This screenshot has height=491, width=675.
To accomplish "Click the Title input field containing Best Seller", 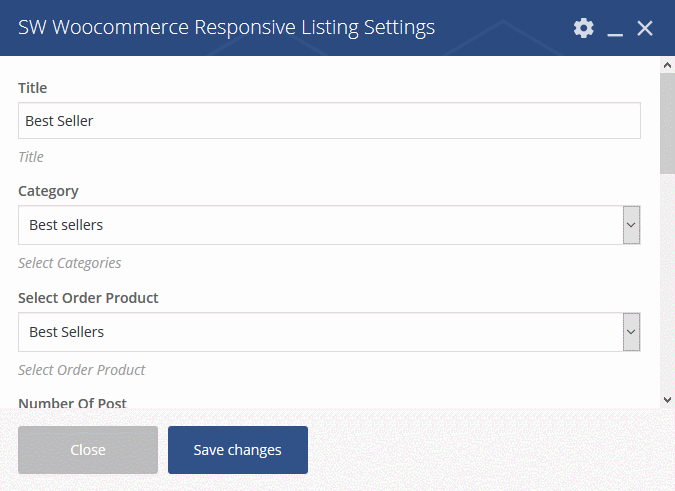I will pos(329,120).
